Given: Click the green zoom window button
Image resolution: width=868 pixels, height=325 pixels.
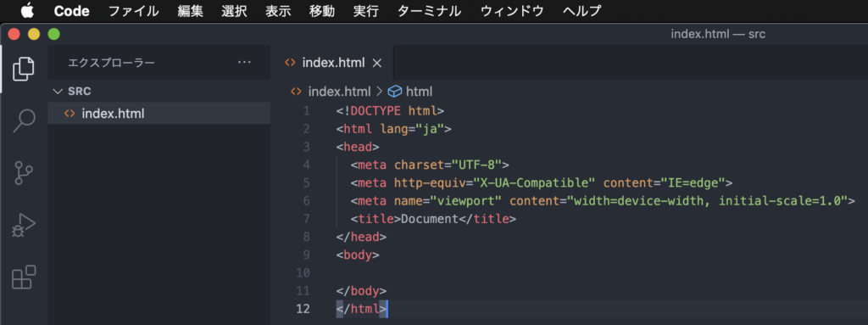Looking at the screenshot, I should tap(53, 35).
